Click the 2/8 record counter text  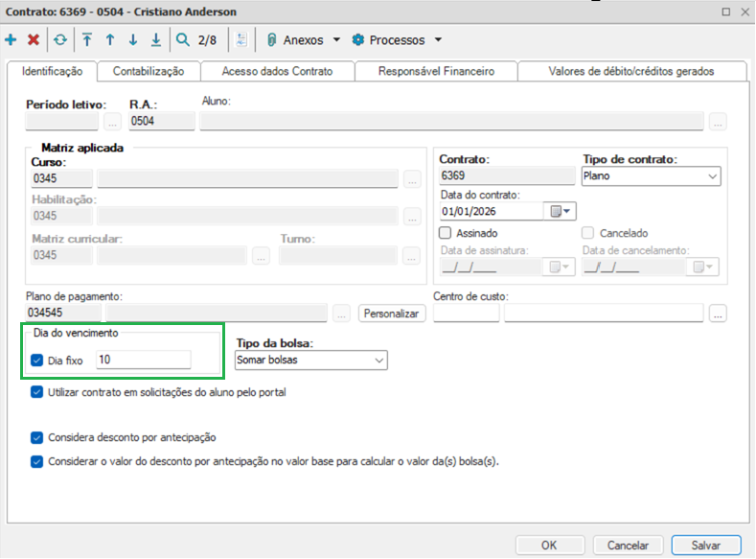pyautogui.click(x=207, y=40)
